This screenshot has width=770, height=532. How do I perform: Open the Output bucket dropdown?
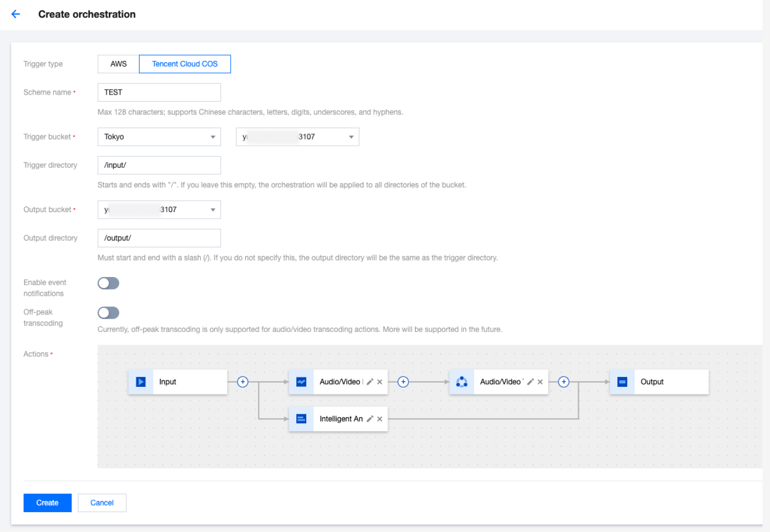159,210
